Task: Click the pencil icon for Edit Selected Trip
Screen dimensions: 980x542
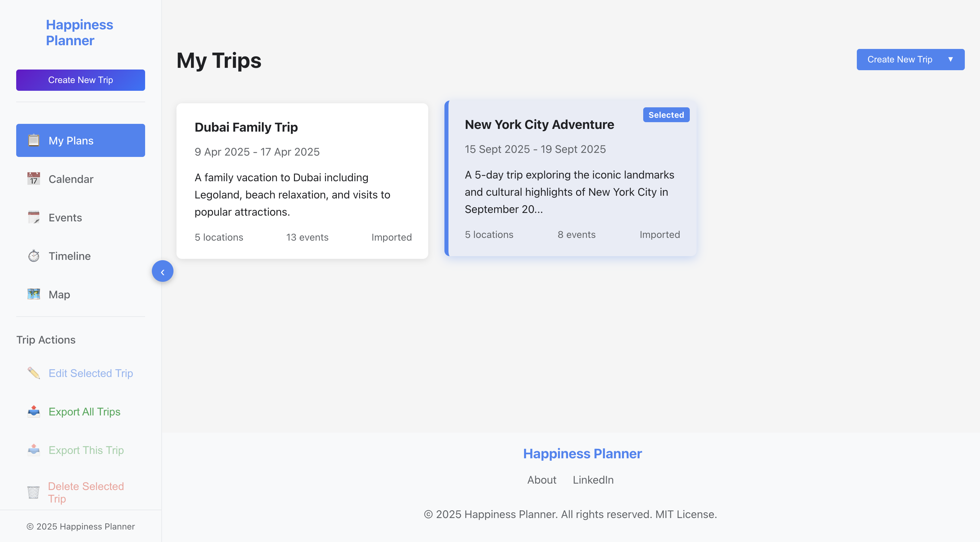Action: (x=33, y=373)
